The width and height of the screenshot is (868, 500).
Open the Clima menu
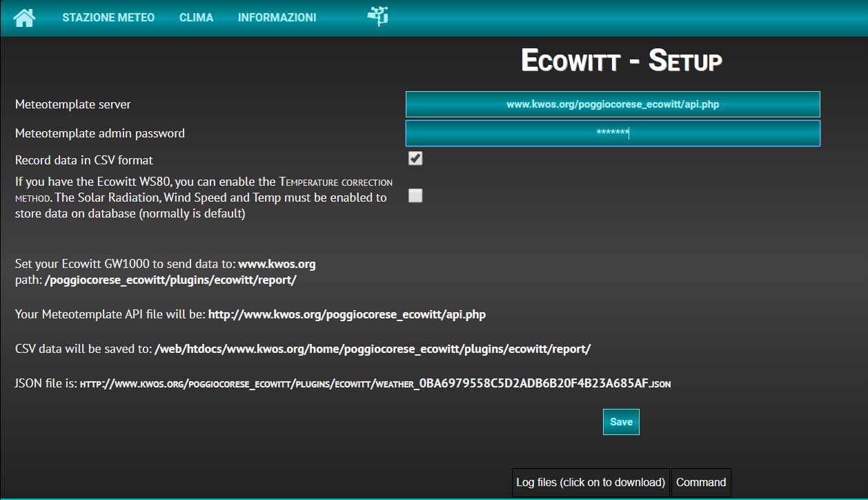(196, 17)
